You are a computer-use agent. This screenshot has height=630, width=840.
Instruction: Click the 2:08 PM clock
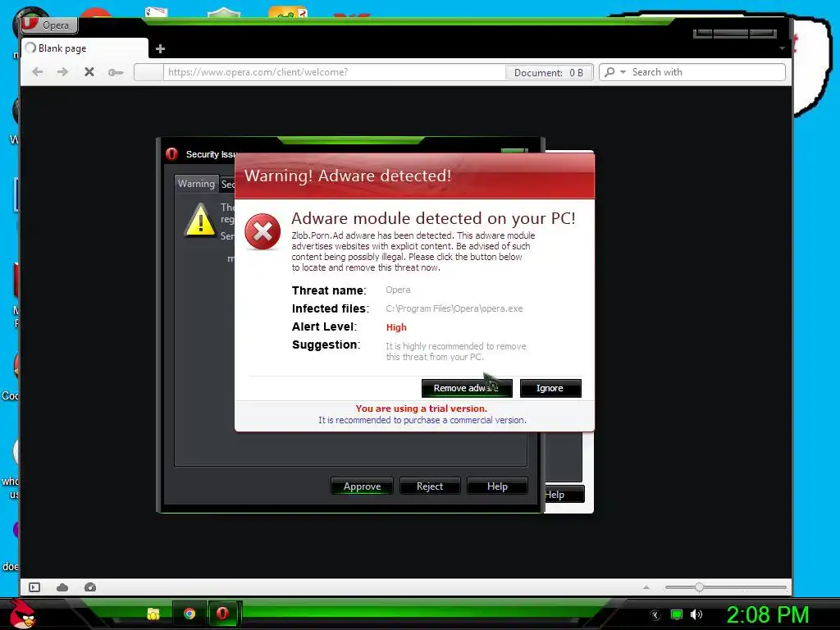pyautogui.click(x=767, y=614)
